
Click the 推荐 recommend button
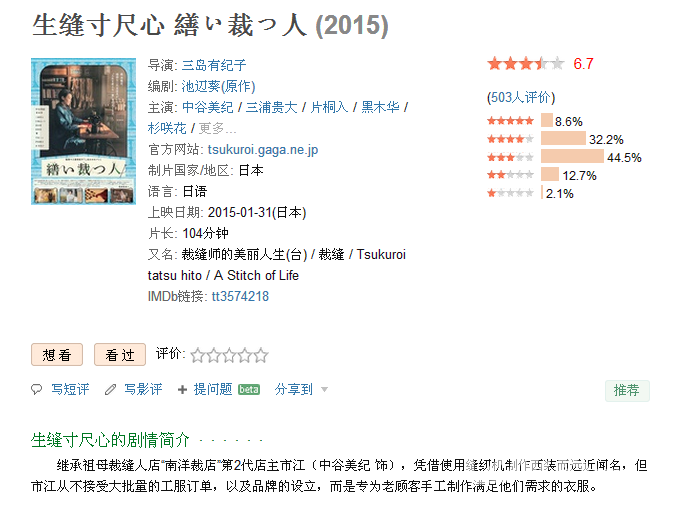(x=627, y=390)
